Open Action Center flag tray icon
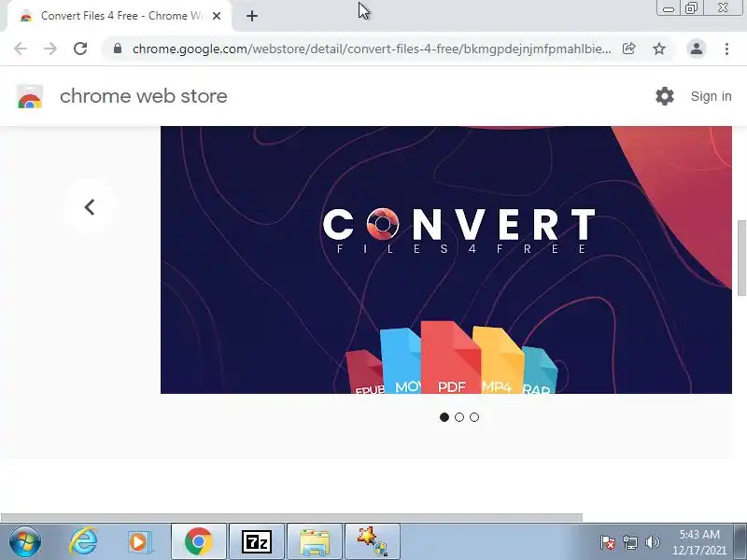747x560 pixels. [x=607, y=542]
